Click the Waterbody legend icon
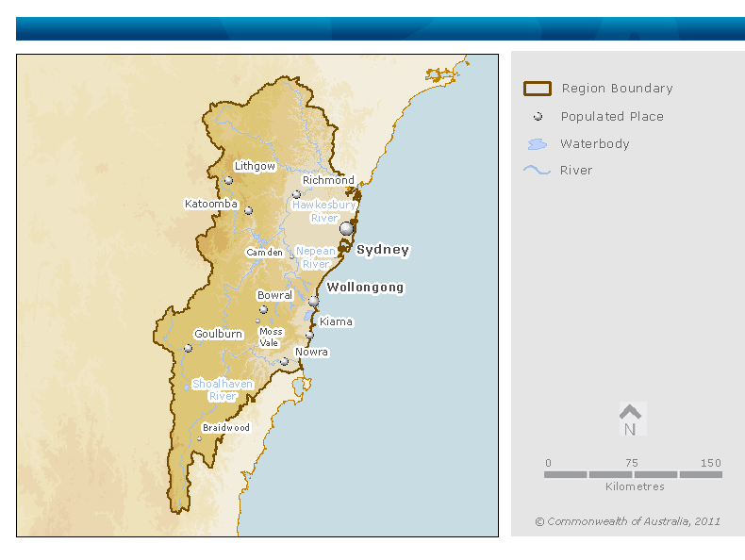This screenshot has width=745, height=560. [x=537, y=144]
